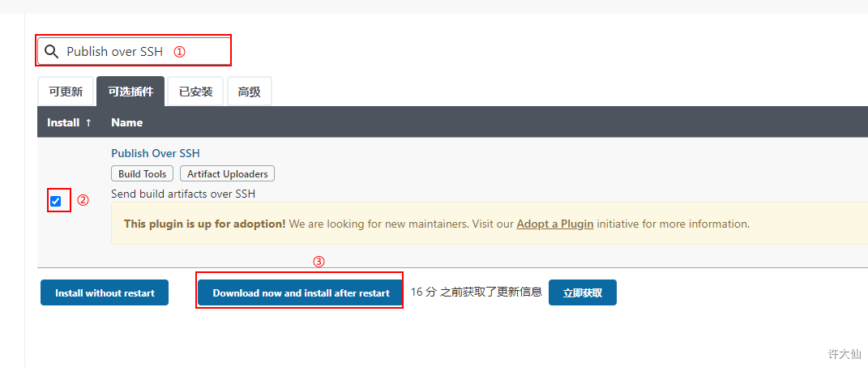868x367 pixels.
Task: Click the 立即获取 button
Action: 583,292
